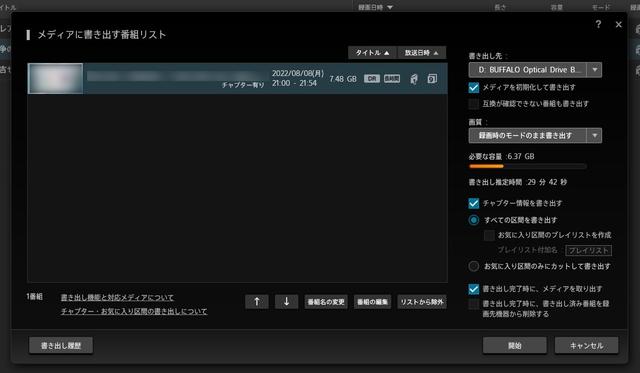Toggle チャプター情報を書き出す checkbox

pos(473,203)
